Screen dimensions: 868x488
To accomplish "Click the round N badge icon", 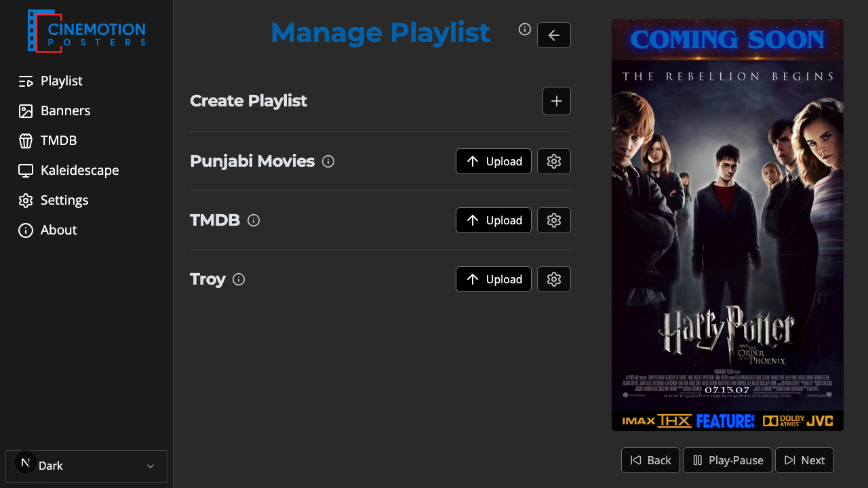I will click(x=26, y=463).
